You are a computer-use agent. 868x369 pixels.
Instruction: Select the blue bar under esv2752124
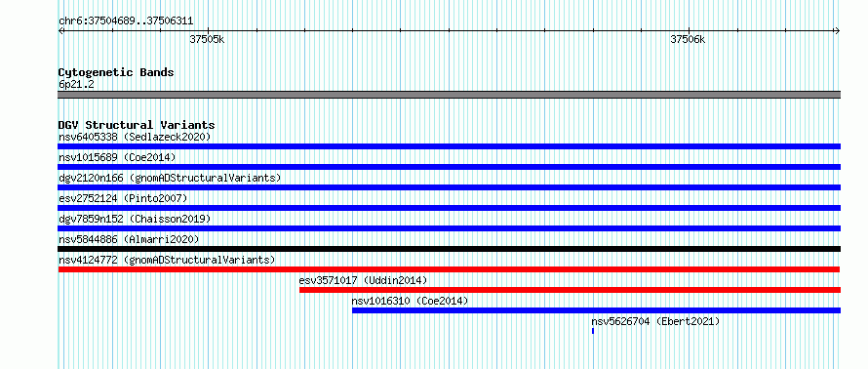(449, 208)
